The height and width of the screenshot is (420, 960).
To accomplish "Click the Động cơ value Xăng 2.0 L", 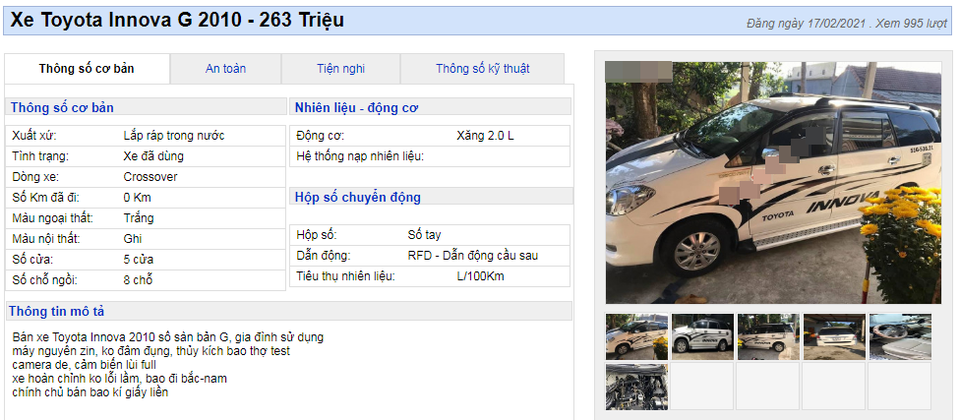I will [x=486, y=135].
